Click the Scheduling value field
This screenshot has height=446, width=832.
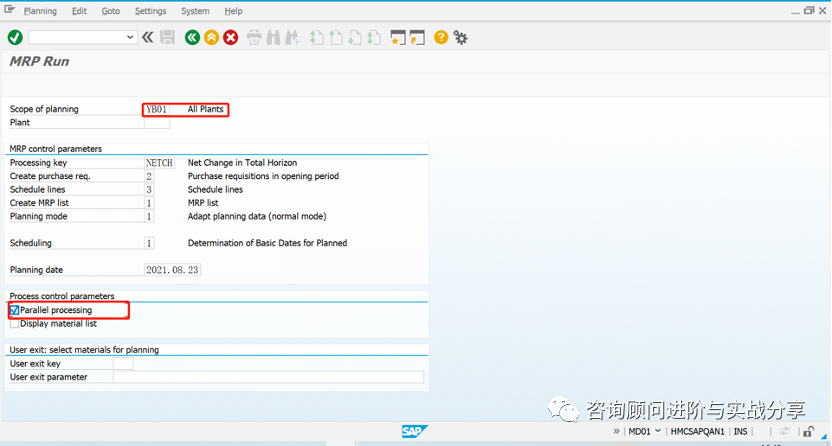pyautogui.click(x=149, y=243)
